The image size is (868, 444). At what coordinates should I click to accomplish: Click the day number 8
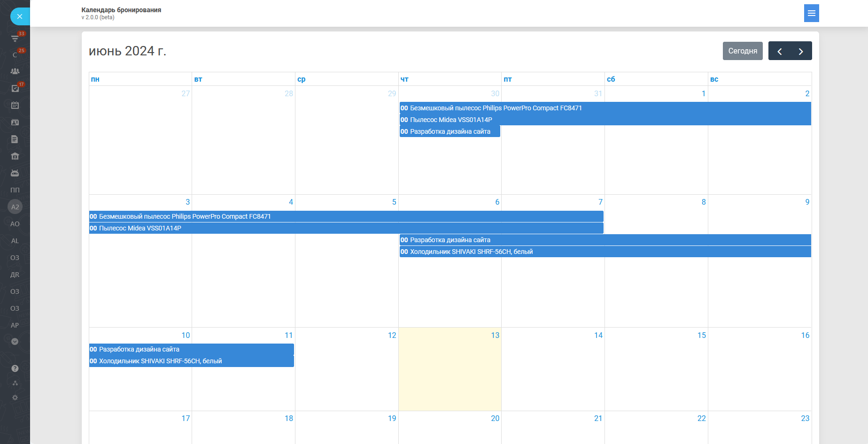[704, 202]
